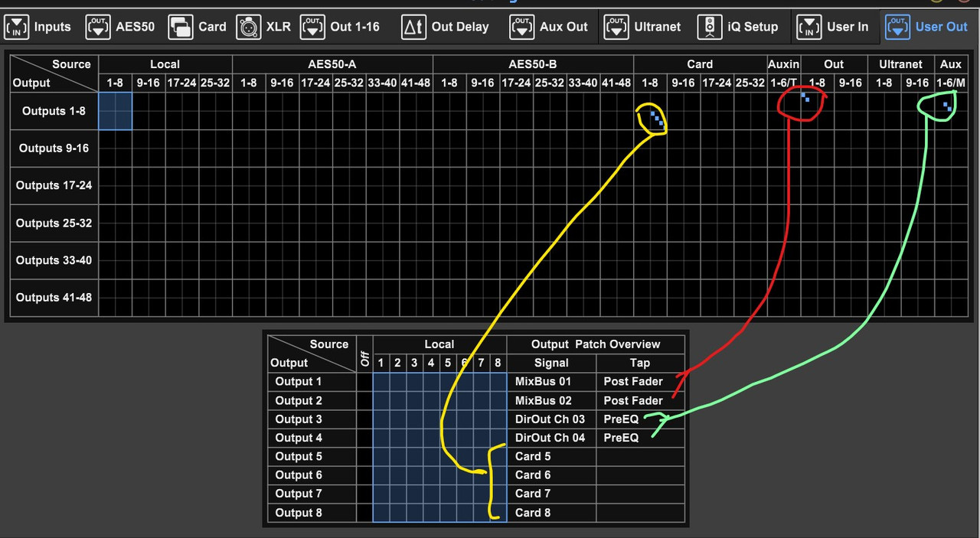Screen dimensions: 980x538
Task: Select the Outputs 9-16 row label
Action: pyautogui.click(x=54, y=148)
